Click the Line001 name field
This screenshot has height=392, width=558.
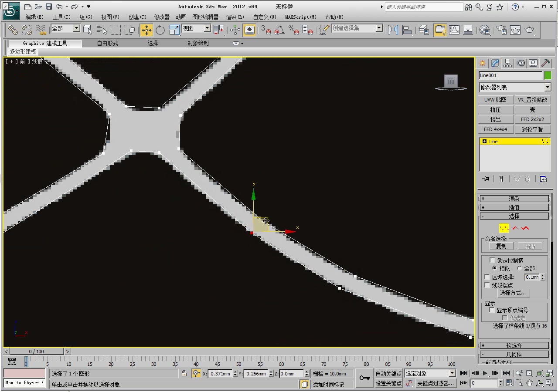[x=510, y=75]
